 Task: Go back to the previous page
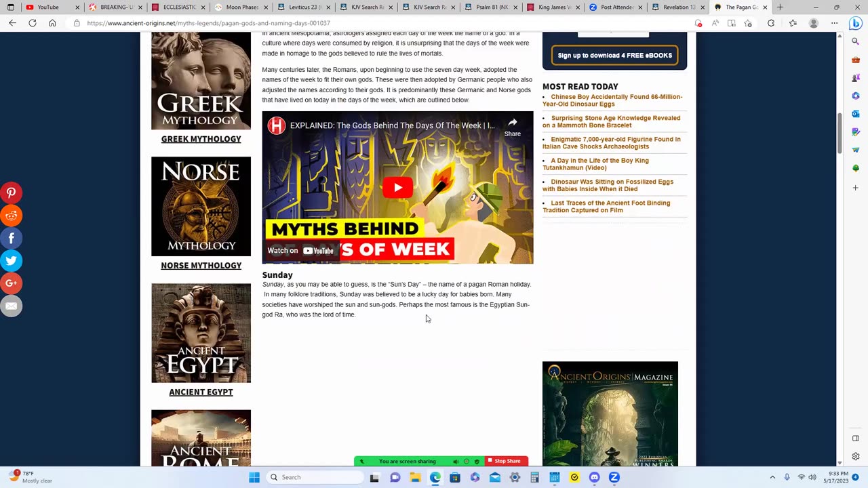point(12,23)
